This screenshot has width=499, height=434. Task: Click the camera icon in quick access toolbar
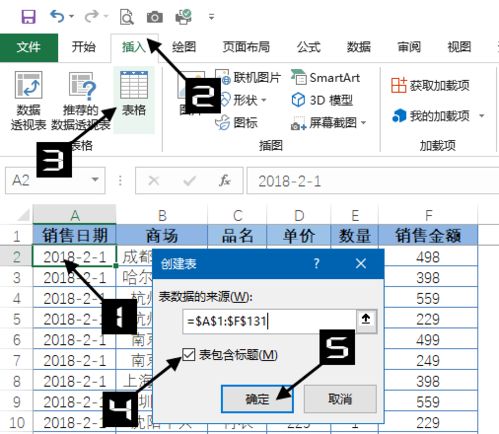155,17
